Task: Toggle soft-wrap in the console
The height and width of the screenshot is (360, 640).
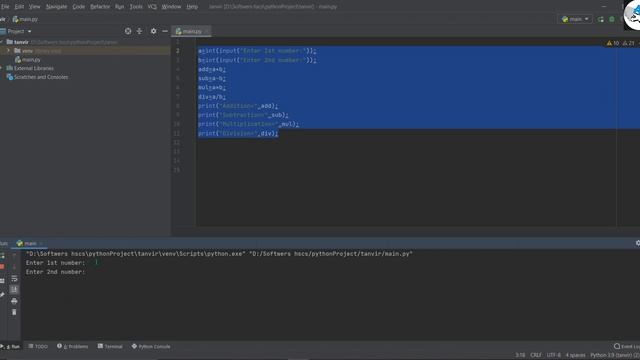Action: (14, 279)
